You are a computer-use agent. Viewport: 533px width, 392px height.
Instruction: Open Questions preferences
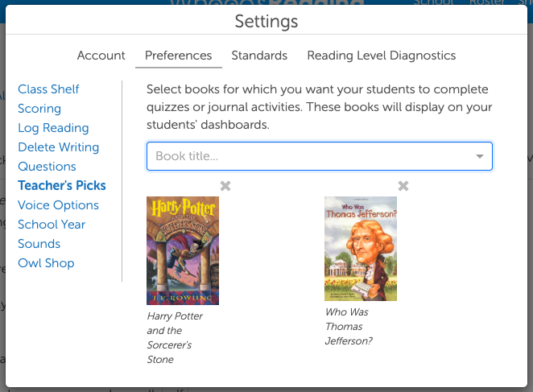pos(47,167)
